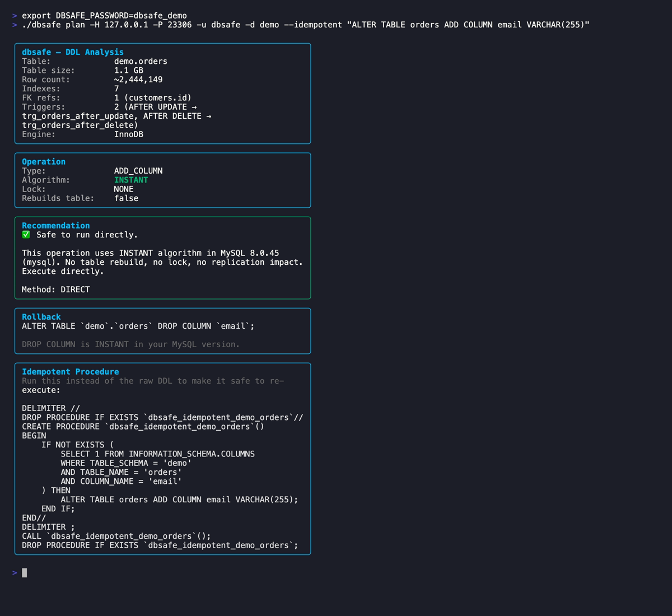
Task: Click the 'Triggers:' label
Action: (x=44, y=107)
